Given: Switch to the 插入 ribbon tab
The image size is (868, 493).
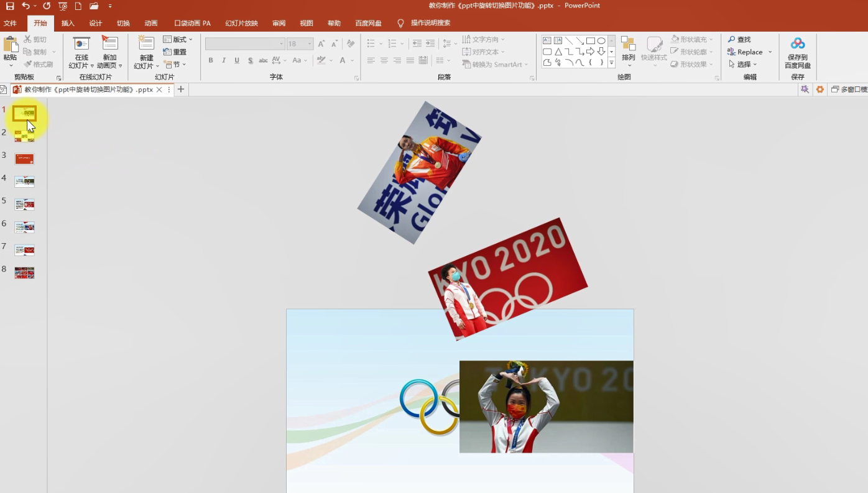Looking at the screenshot, I should click(68, 23).
